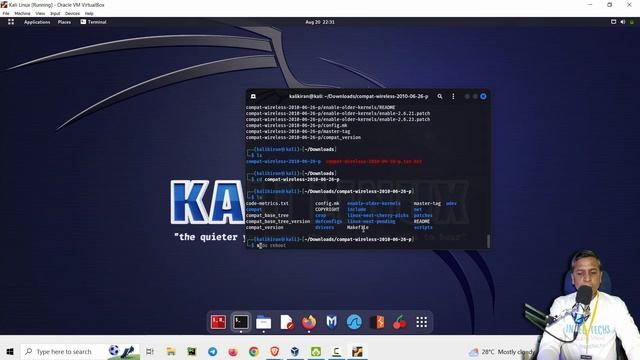Launch Wireshark blue fin icon in dock
The height and width of the screenshot is (360, 640).
point(354,322)
